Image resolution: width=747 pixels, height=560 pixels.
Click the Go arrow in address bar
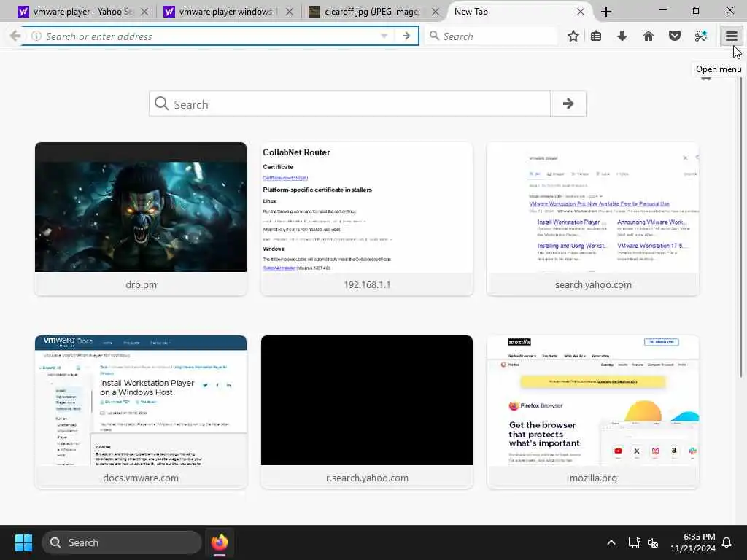406,36
